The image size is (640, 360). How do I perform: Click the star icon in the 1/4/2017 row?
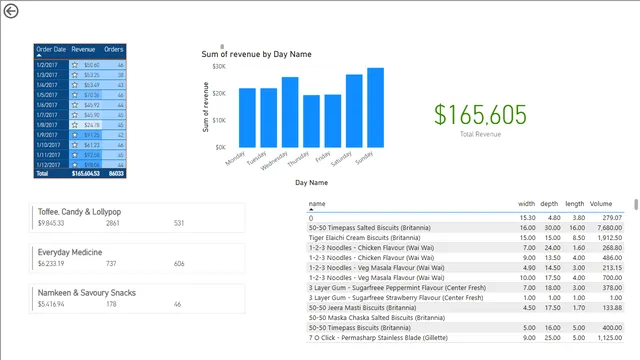(x=75, y=85)
